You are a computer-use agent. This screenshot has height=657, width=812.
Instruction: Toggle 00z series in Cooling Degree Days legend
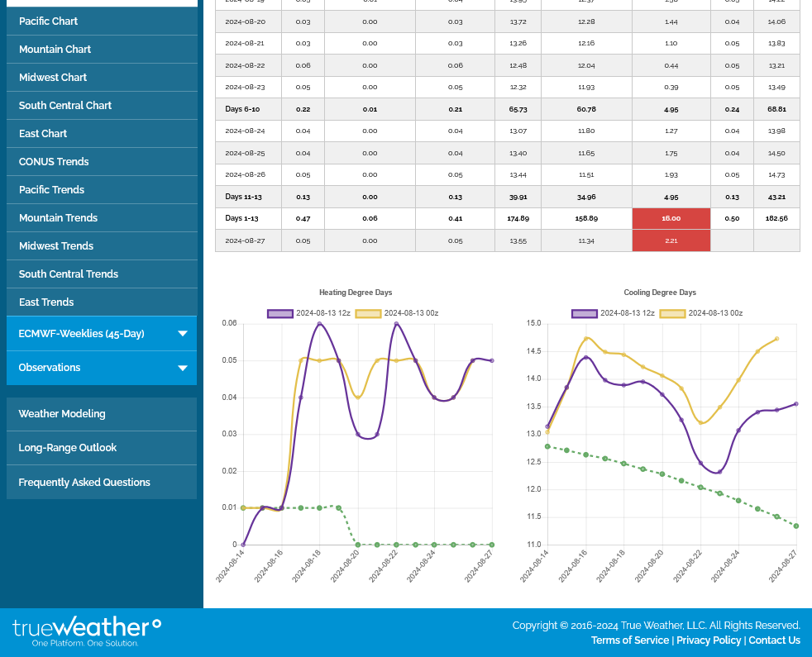[701, 313]
